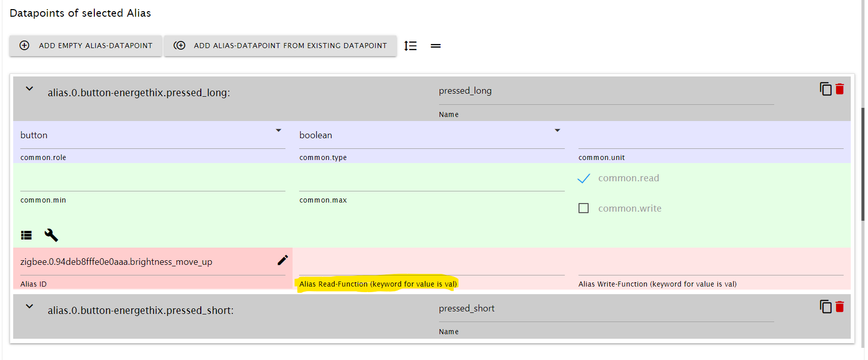The width and height of the screenshot is (868, 360).
Task: Collapse all datapoints with two-lines icon
Action: click(x=436, y=46)
